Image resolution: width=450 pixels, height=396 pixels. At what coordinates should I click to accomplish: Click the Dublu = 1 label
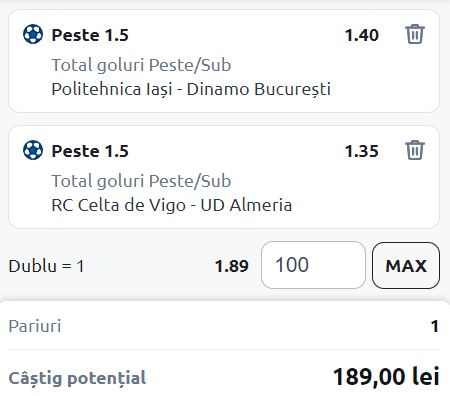click(46, 266)
